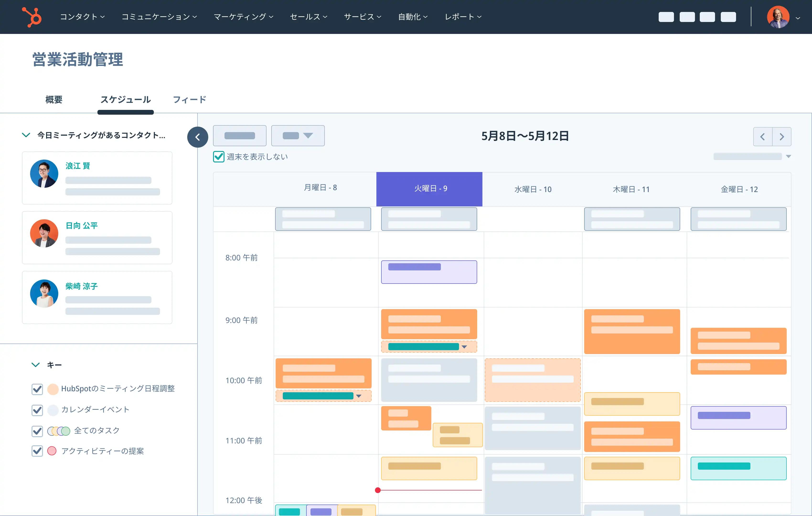This screenshot has width=812, height=516.
Task: Switch to the スケジュール tab
Action: (125, 99)
